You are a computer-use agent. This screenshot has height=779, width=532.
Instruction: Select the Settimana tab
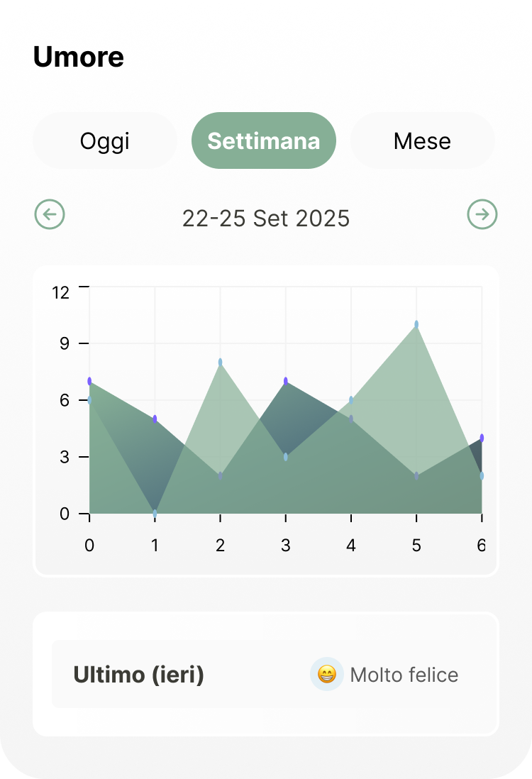click(x=264, y=140)
